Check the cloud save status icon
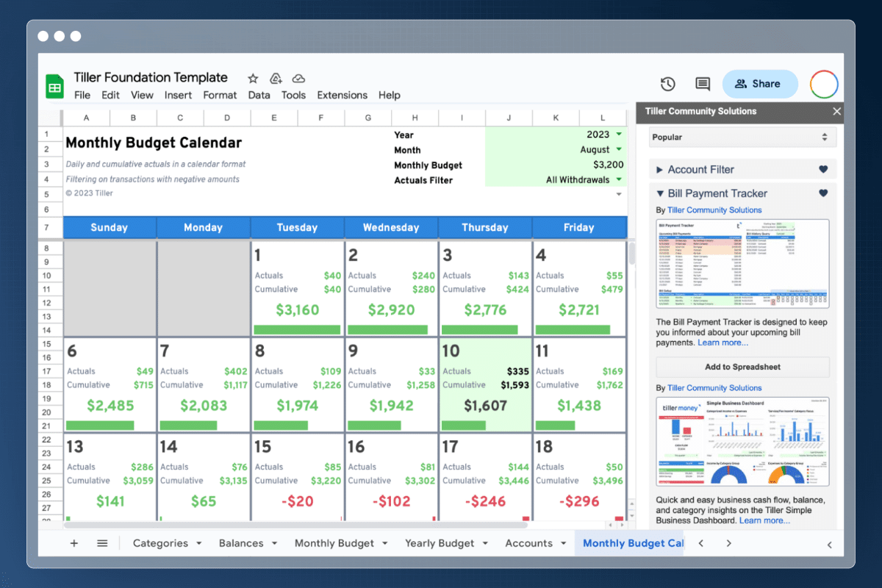882x588 pixels. [298, 78]
